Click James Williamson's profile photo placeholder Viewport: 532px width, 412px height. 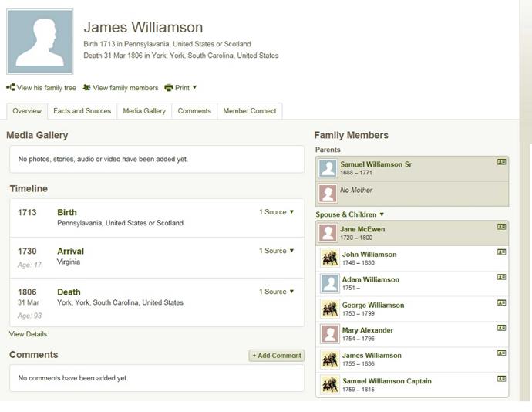coord(40,42)
